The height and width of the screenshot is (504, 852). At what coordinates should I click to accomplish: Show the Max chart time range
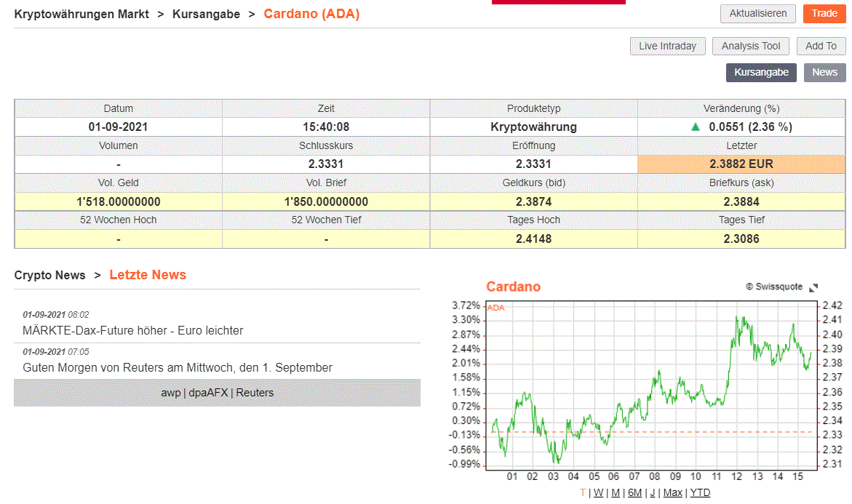point(673,492)
